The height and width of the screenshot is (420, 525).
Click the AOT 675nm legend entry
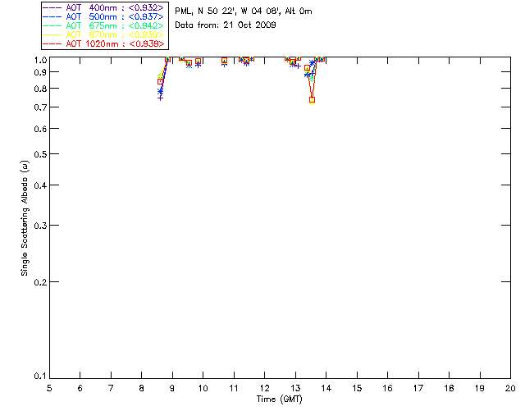pos(103,25)
